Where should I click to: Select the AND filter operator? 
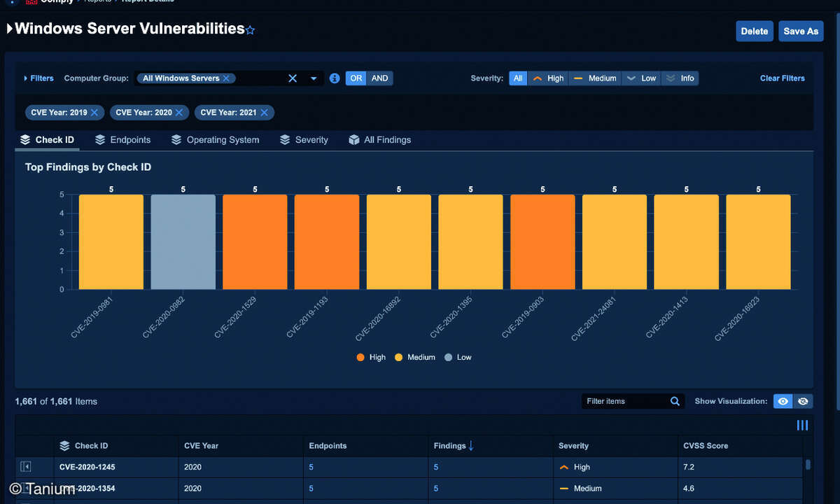pos(380,78)
